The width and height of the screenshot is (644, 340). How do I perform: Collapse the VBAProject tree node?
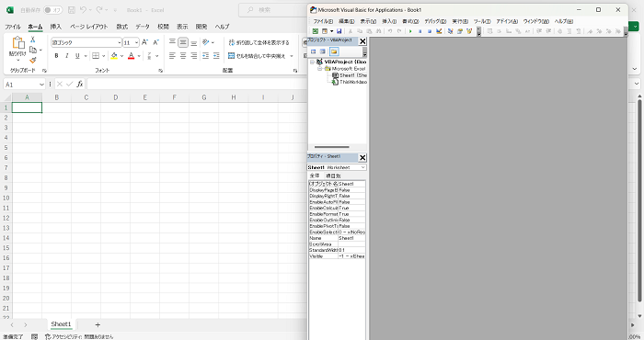(x=312, y=62)
